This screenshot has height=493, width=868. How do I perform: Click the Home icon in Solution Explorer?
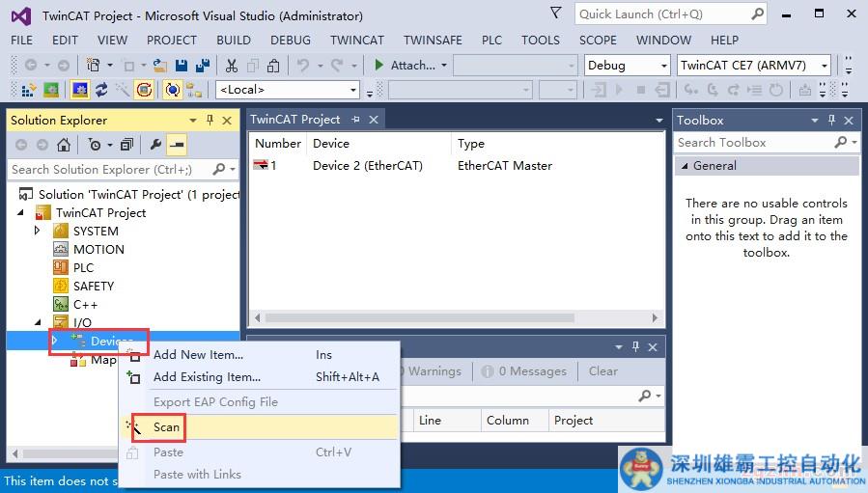64,145
